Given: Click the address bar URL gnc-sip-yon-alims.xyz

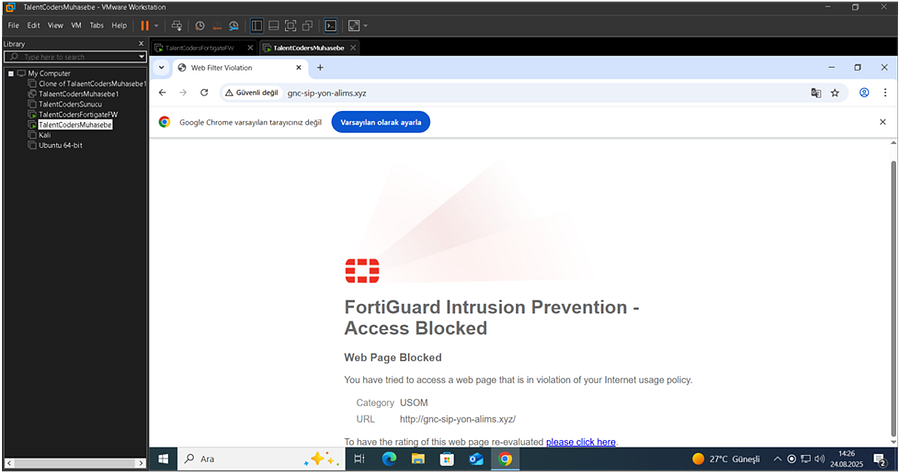Looking at the screenshot, I should tap(327, 93).
